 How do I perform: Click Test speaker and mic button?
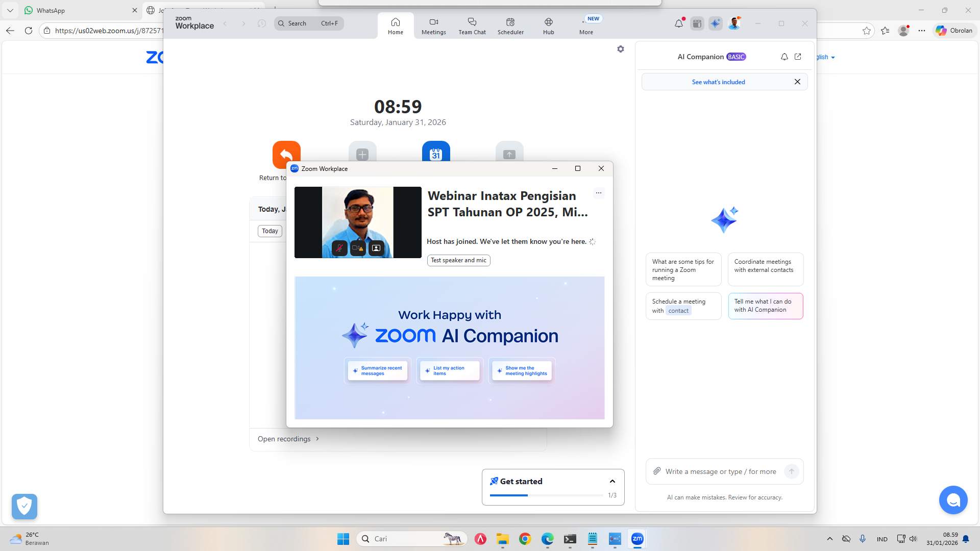(x=458, y=260)
